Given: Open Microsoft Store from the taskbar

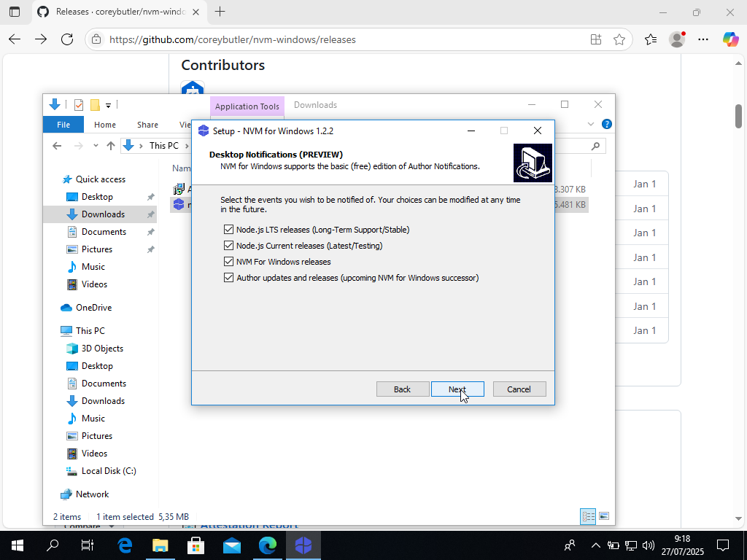Looking at the screenshot, I should tap(196, 545).
